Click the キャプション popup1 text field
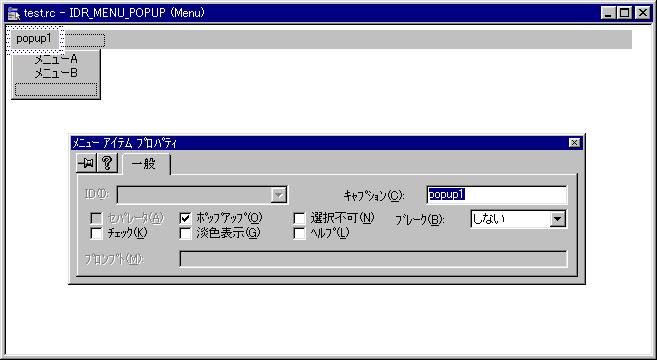Image resolution: width=657 pixels, height=360 pixels. point(497,195)
